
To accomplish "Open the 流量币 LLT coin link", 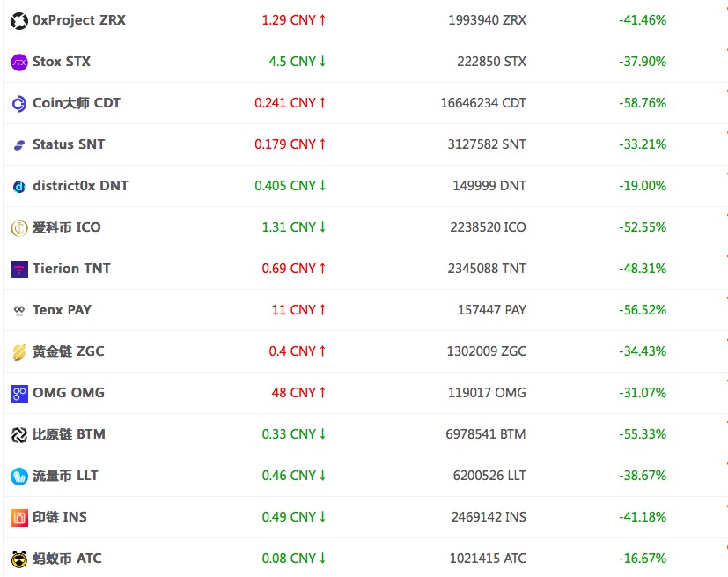I will 65,476.
